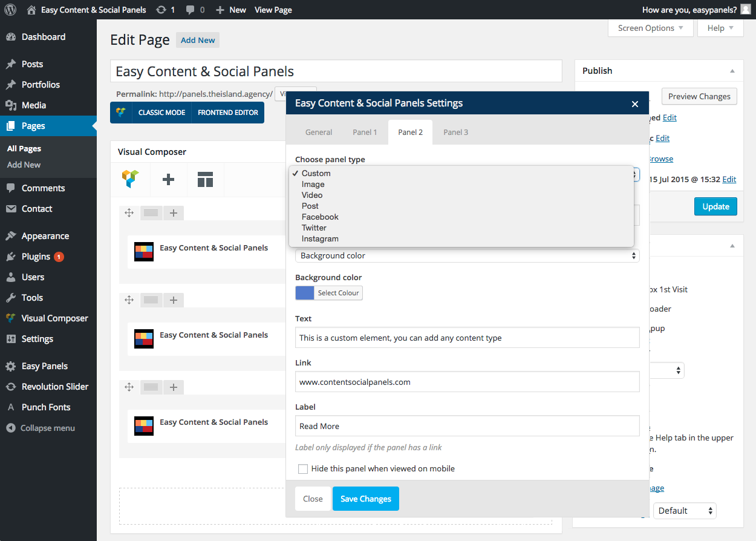
Task: Click the first Easy Panels element thumbnail
Action: (x=144, y=252)
